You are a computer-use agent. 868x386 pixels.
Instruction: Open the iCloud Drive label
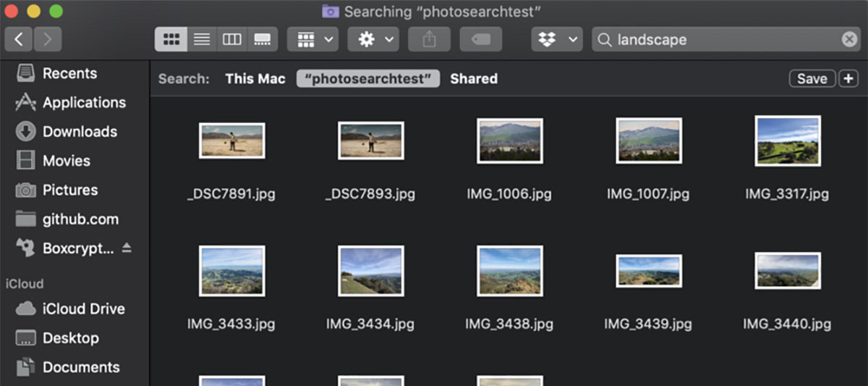pyautogui.click(x=84, y=309)
